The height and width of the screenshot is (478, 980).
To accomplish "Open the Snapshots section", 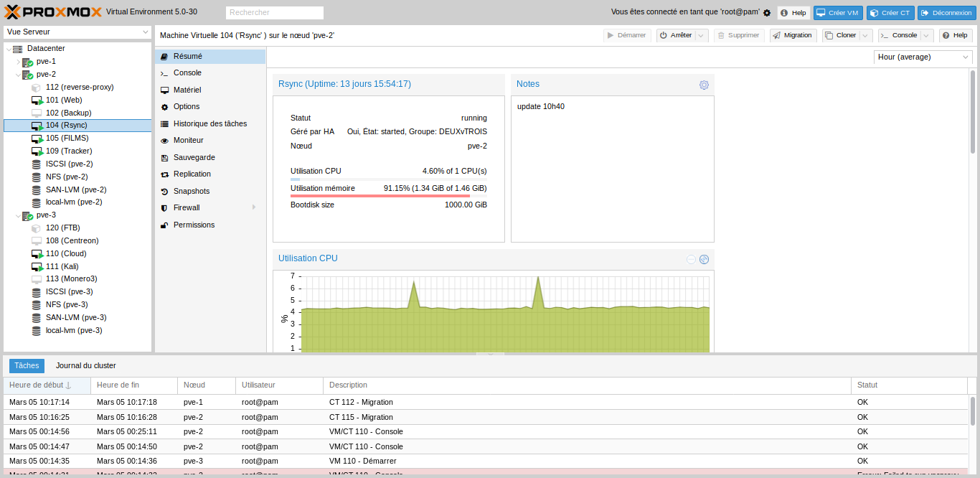I will [x=210, y=191].
